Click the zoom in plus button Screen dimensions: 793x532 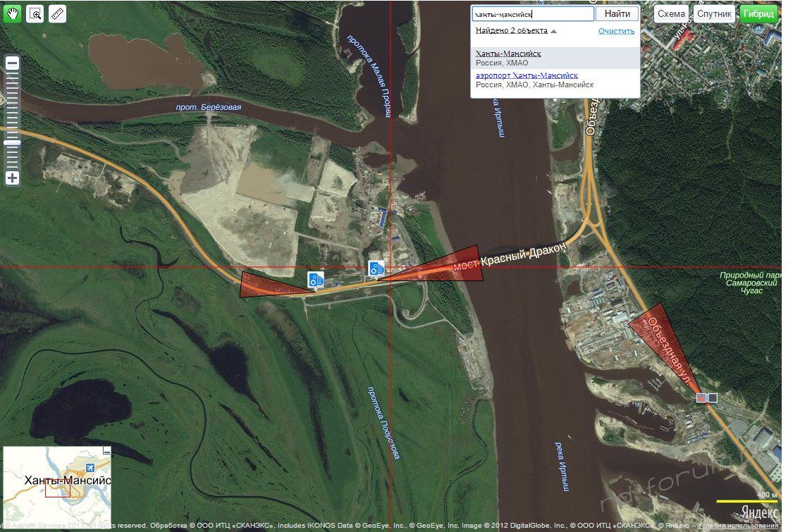pos(13,178)
